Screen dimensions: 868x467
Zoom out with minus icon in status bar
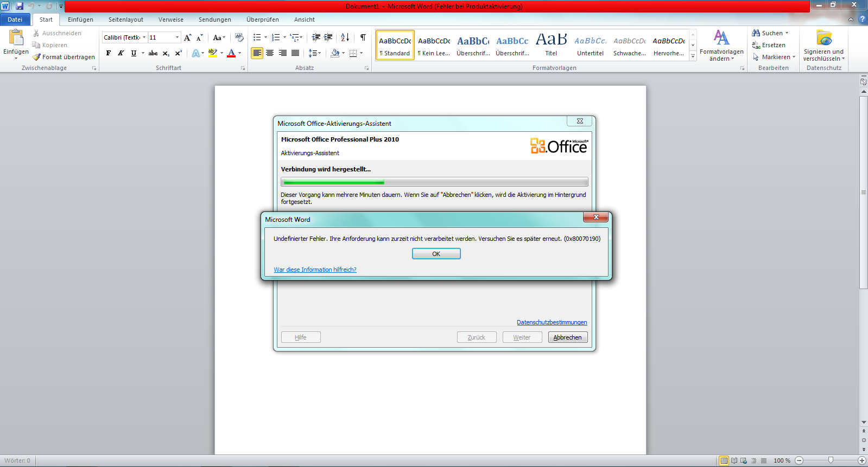coord(799,460)
